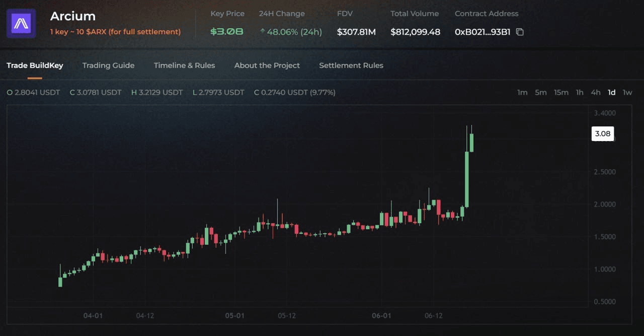This screenshot has width=644, height=336.
Task: Switch chart to 4h interval
Action: 596,92
